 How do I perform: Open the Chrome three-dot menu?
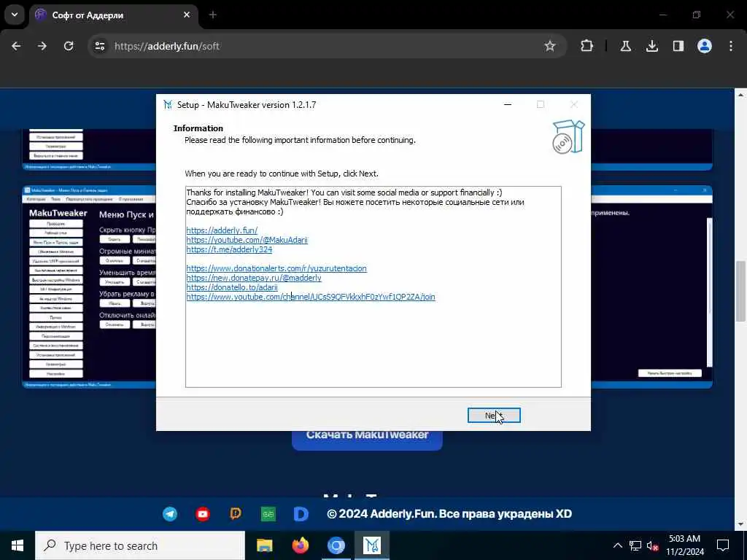click(731, 46)
